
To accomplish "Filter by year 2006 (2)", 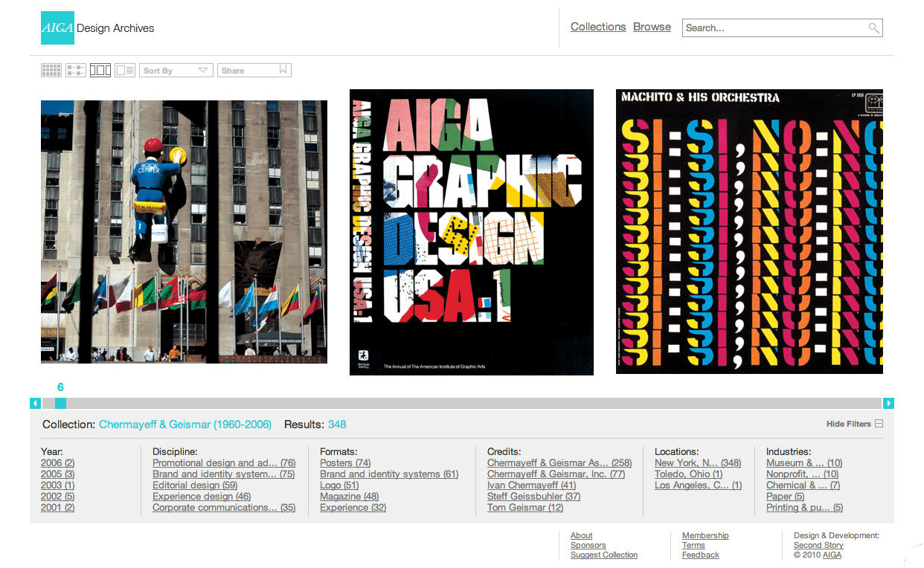I will pos(57,463).
